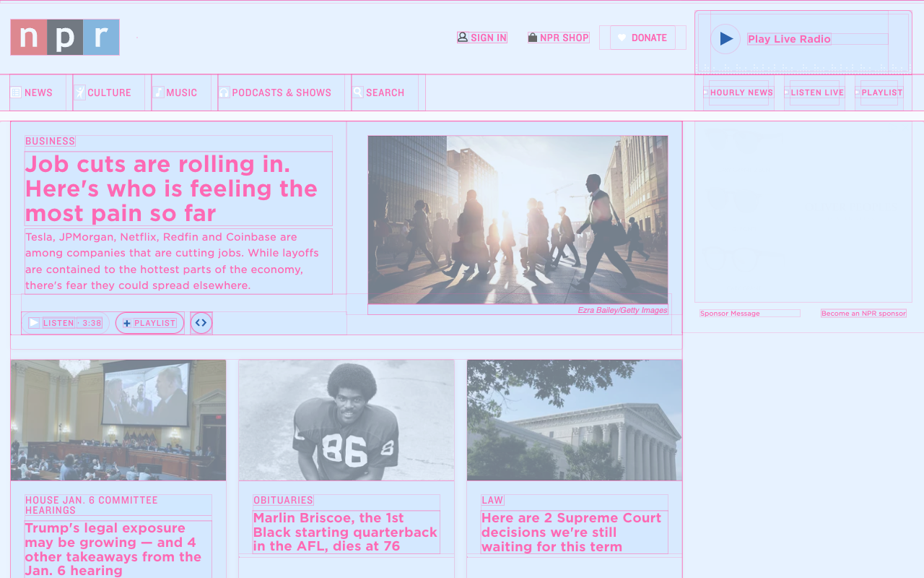Open the embed code icon
The width and height of the screenshot is (924, 578).
201,323
